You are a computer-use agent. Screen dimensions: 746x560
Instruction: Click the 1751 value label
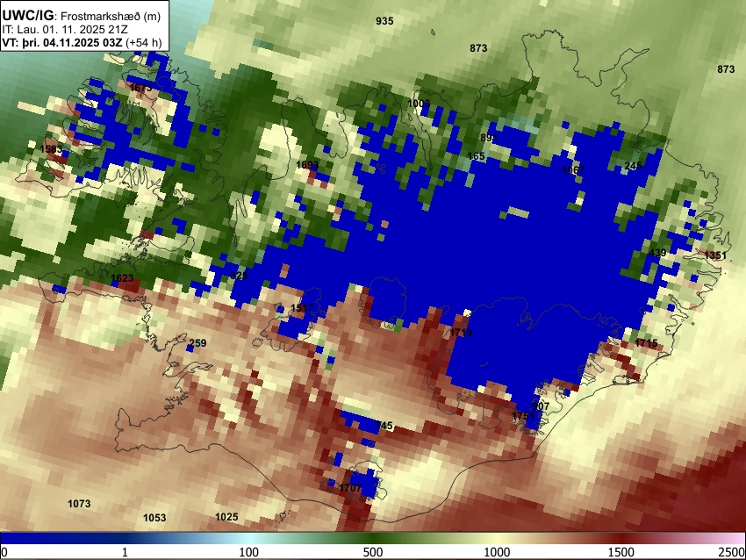coord(523,416)
